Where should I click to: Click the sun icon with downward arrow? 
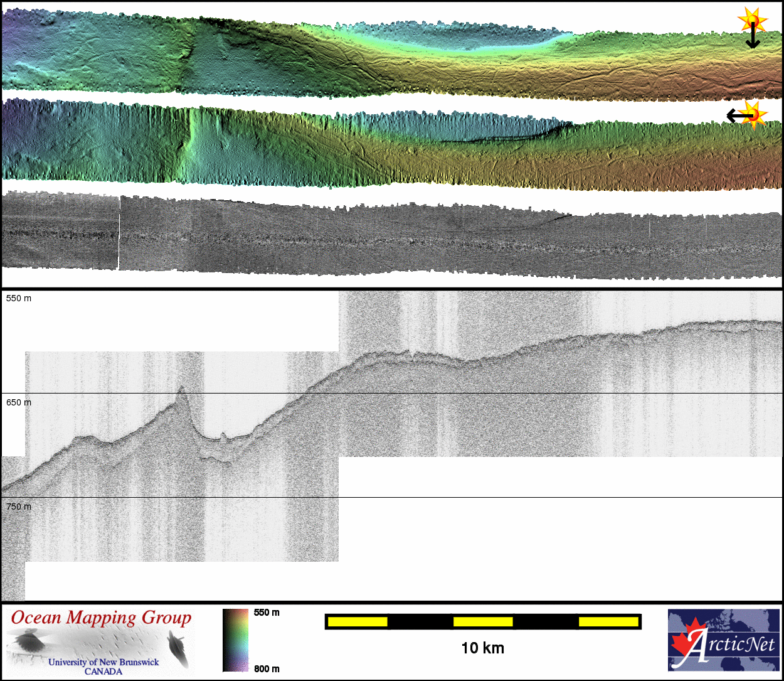[x=751, y=20]
